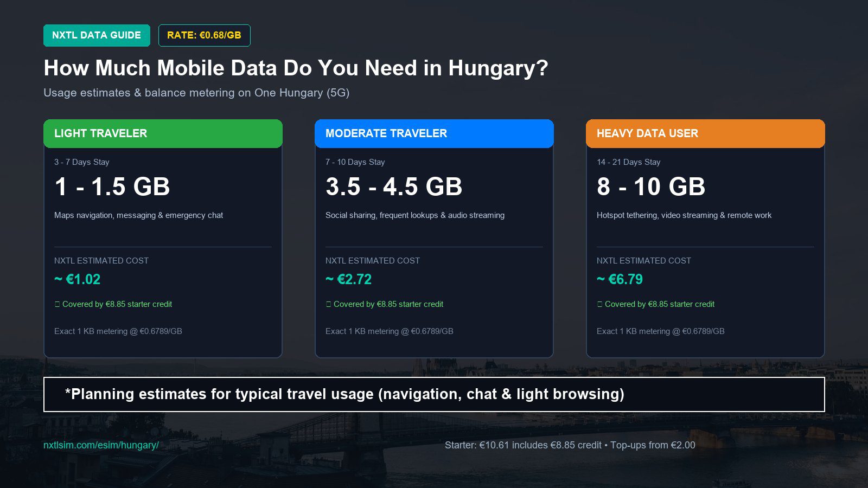Select the HEAVY DATA USER card header
The width and height of the screenshot is (868, 488).
pyautogui.click(x=705, y=133)
